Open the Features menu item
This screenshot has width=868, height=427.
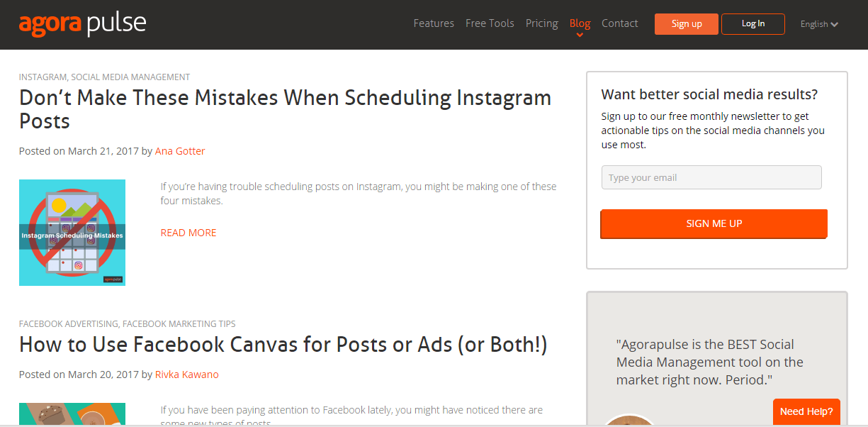coord(434,23)
